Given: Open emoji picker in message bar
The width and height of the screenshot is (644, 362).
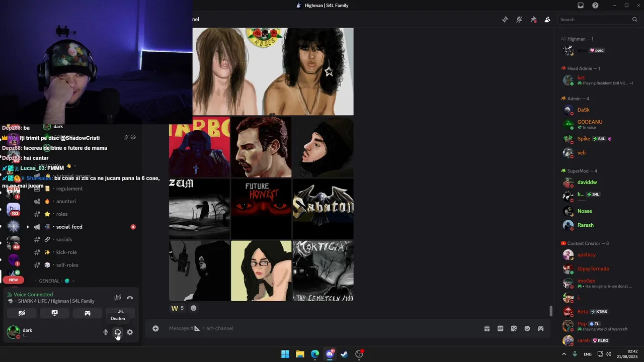Looking at the screenshot, I should 527,328.
